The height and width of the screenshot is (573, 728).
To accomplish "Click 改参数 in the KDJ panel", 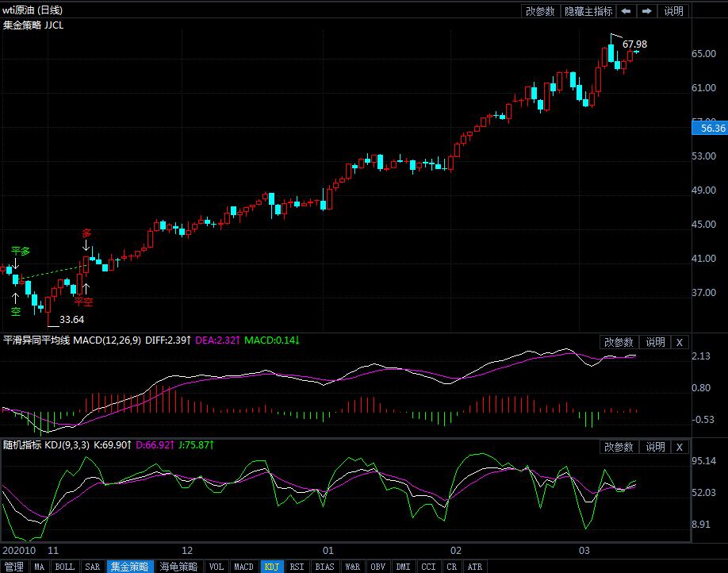I will coord(619,447).
